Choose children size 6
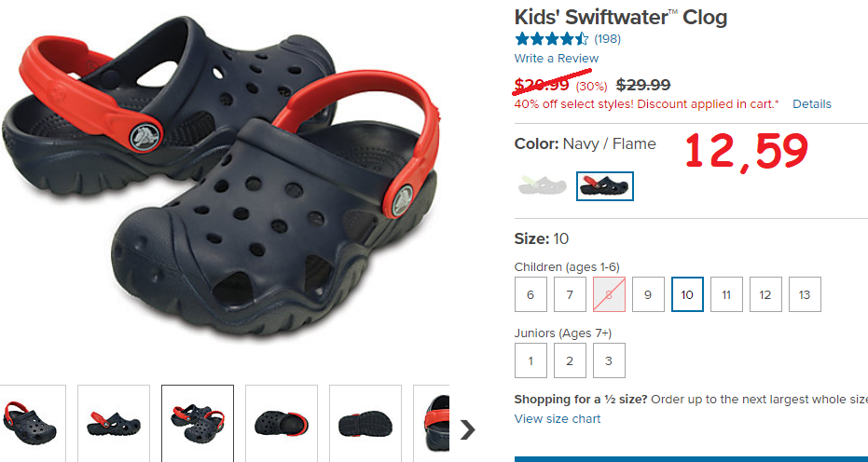 [530, 294]
